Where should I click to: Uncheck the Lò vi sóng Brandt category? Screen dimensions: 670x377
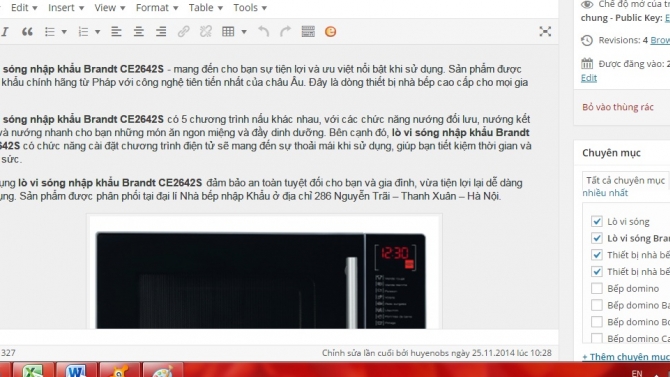point(597,238)
